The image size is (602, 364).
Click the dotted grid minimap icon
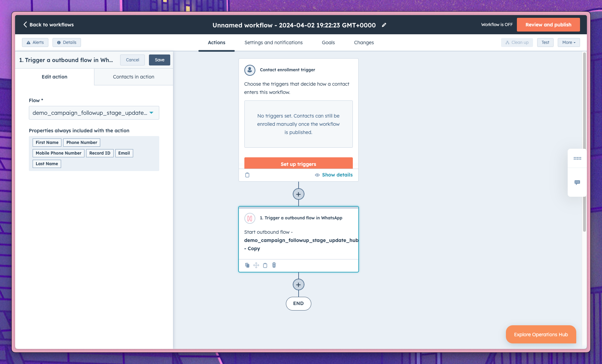577,158
